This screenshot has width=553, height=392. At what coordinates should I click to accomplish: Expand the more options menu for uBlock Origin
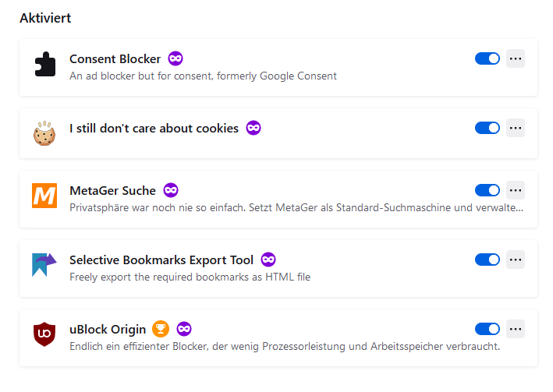pyautogui.click(x=516, y=329)
